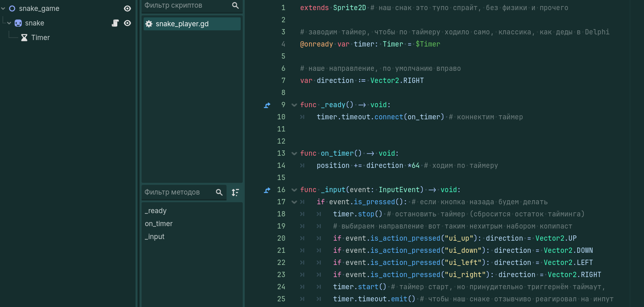Collapse the snake node children

[9, 23]
